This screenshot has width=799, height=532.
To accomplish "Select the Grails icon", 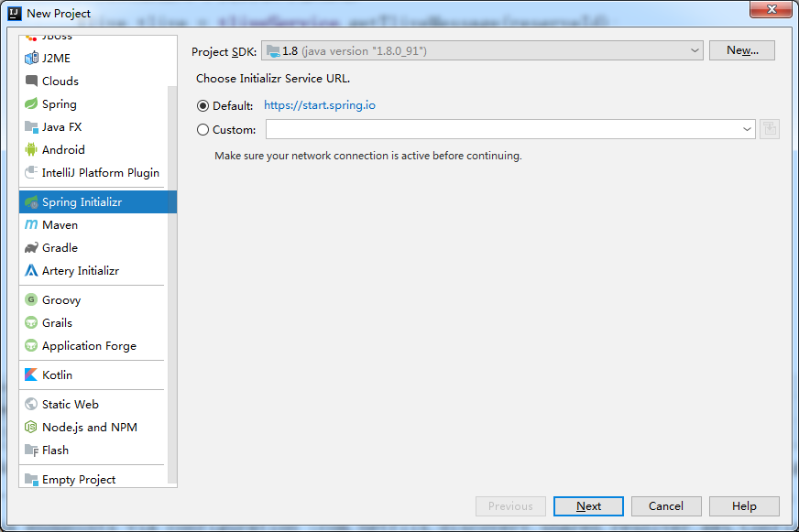I will click(x=31, y=322).
